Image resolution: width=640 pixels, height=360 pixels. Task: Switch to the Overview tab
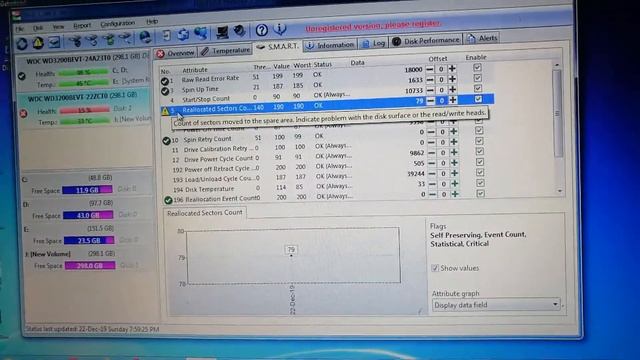click(176, 53)
